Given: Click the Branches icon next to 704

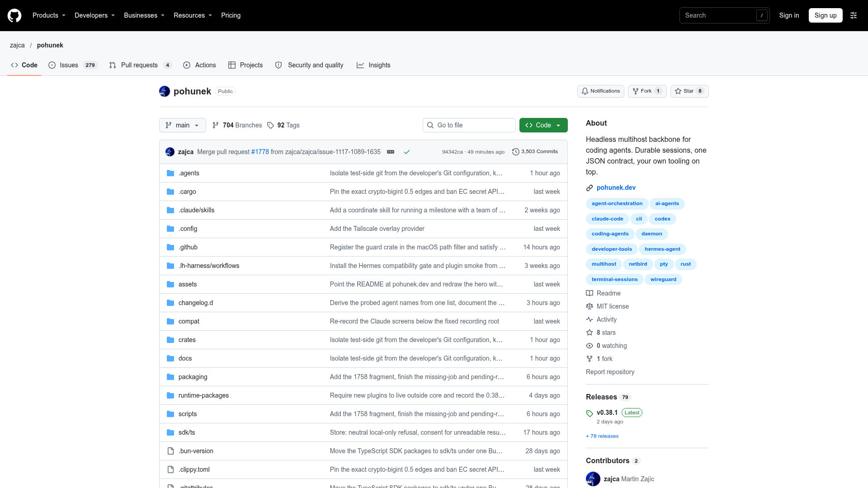Looking at the screenshot, I should coord(216,125).
